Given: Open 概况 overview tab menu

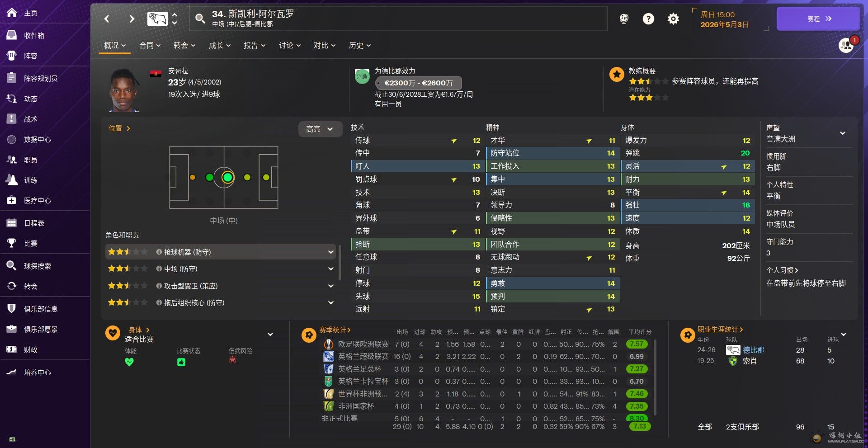Looking at the screenshot, I should (115, 45).
